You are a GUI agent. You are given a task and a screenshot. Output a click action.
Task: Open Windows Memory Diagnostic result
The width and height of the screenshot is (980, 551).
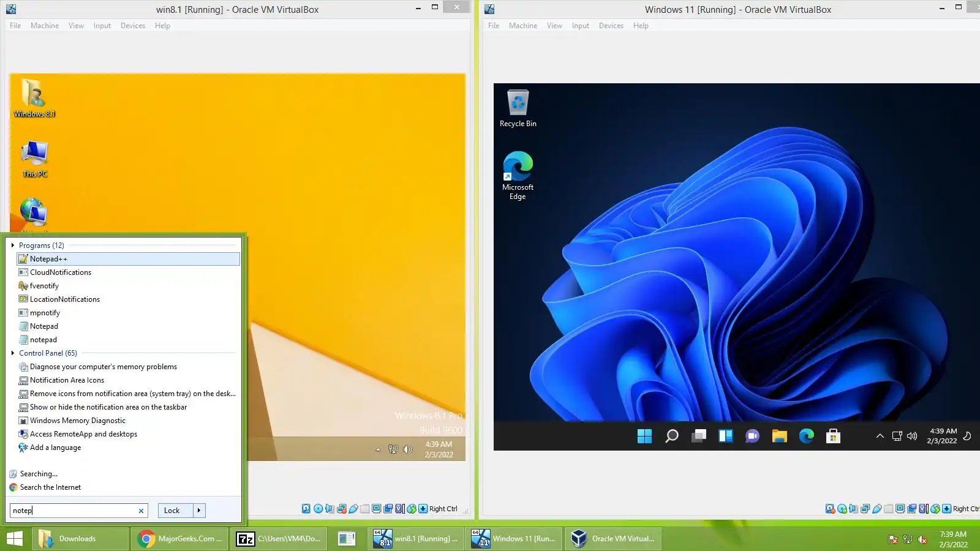[x=128, y=421]
